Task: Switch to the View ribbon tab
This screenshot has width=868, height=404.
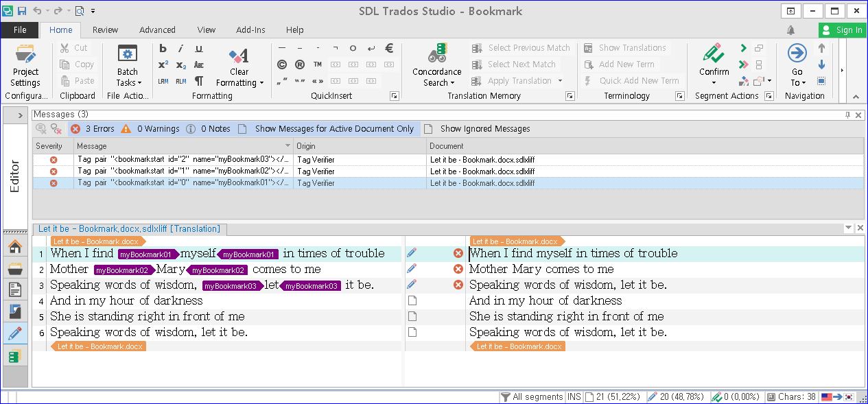Action: [206, 30]
